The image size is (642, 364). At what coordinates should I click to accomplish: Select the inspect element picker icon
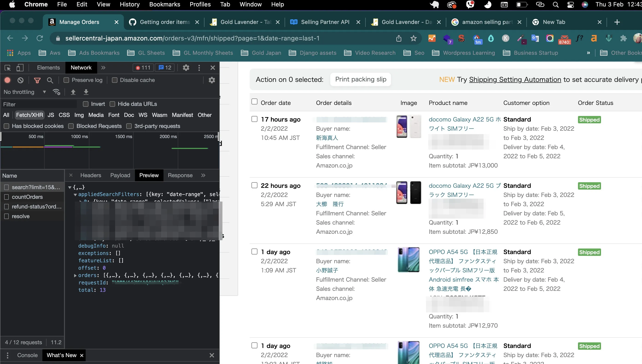click(x=8, y=68)
